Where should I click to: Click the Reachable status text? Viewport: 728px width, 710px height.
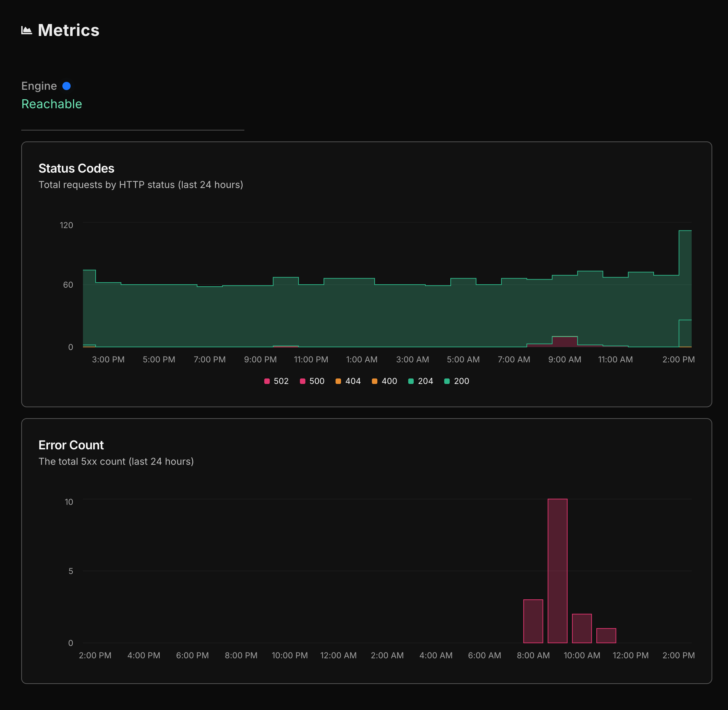tap(51, 104)
